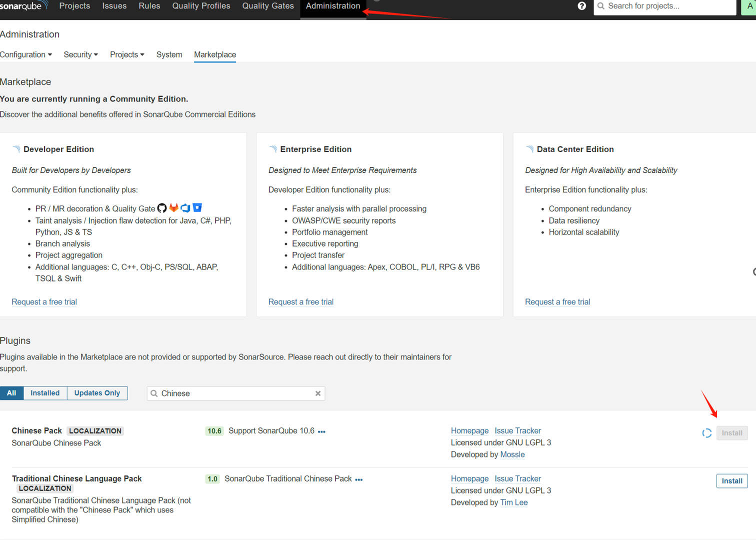Open developer Mossle link

coord(512,455)
